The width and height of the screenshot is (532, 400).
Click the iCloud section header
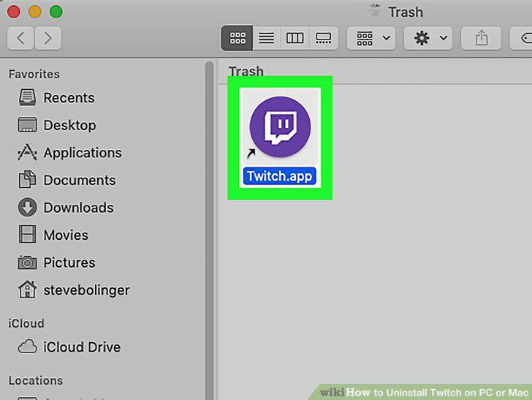pyautogui.click(x=26, y=323)
